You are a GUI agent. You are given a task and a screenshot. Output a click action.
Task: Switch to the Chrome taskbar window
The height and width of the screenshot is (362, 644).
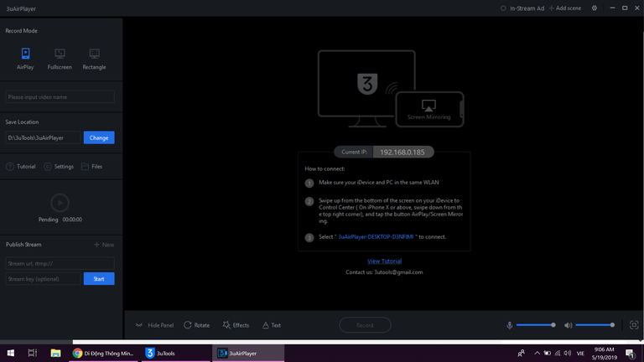click(104, 353)
